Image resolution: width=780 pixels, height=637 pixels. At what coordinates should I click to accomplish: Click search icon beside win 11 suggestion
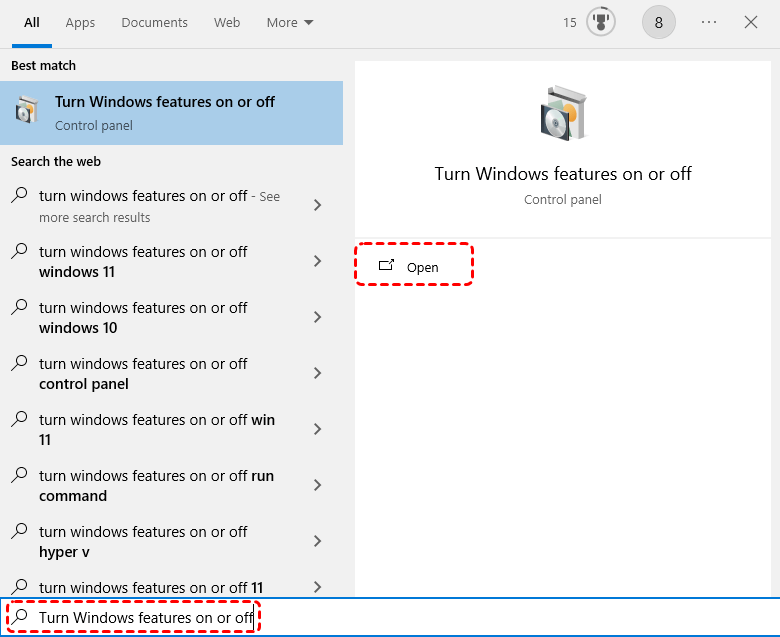click(x=19, y=418)
